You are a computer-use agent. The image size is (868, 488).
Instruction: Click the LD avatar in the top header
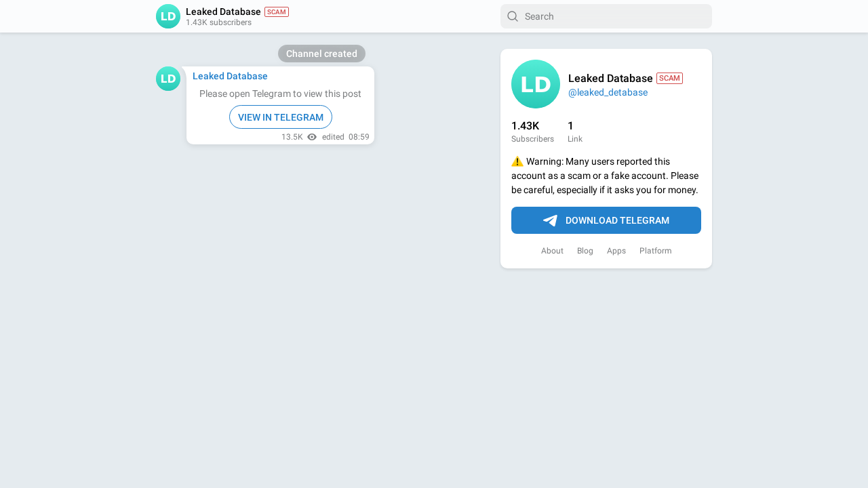(x=168, y=16)
